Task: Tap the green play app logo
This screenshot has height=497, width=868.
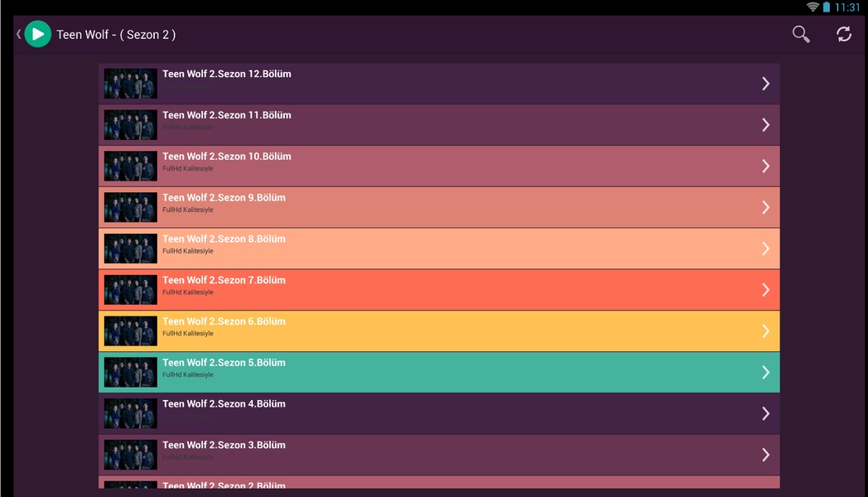Action: coord(37,34)
